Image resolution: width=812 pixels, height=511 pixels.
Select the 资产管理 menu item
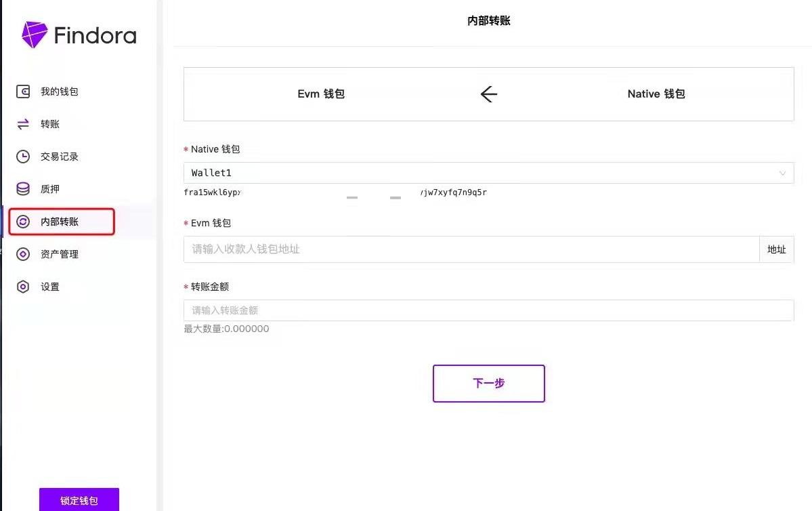60,254
